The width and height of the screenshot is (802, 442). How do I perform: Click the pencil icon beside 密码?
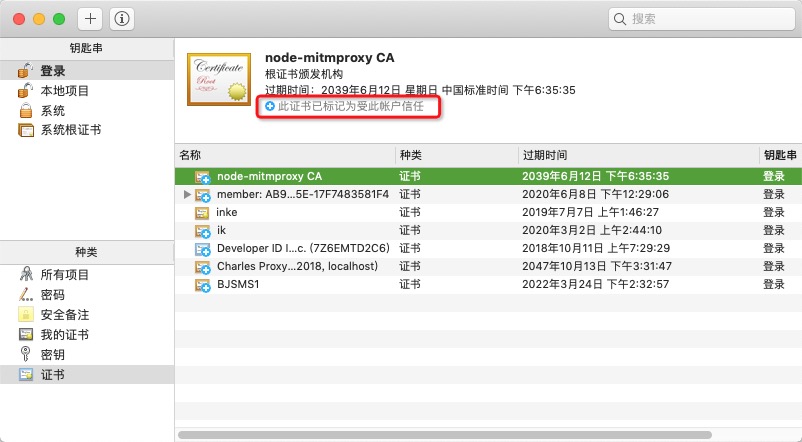(x=26, y=294)
